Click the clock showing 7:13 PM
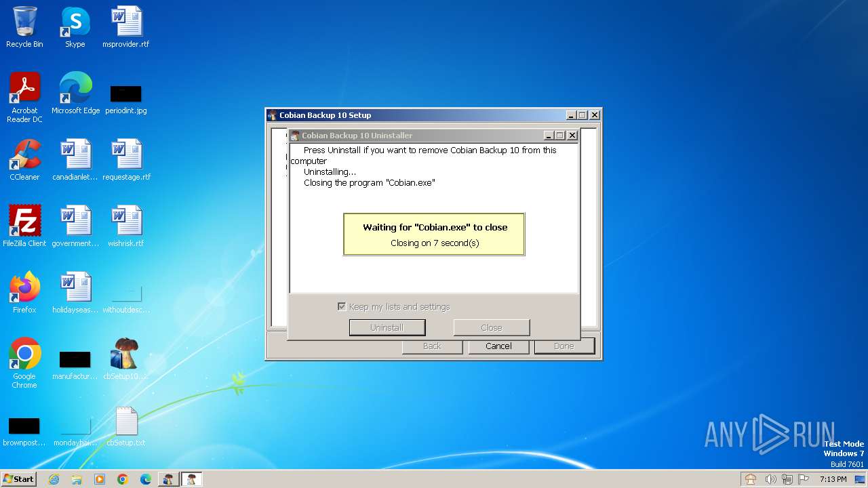This screenshot has height=488, width=868. coord(833,479)
